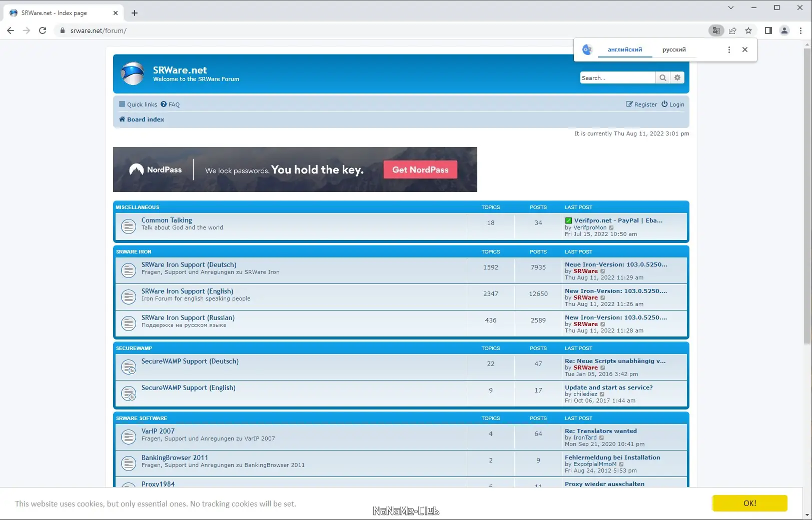Bookmark this page with the star icon

tap(748, 30)
